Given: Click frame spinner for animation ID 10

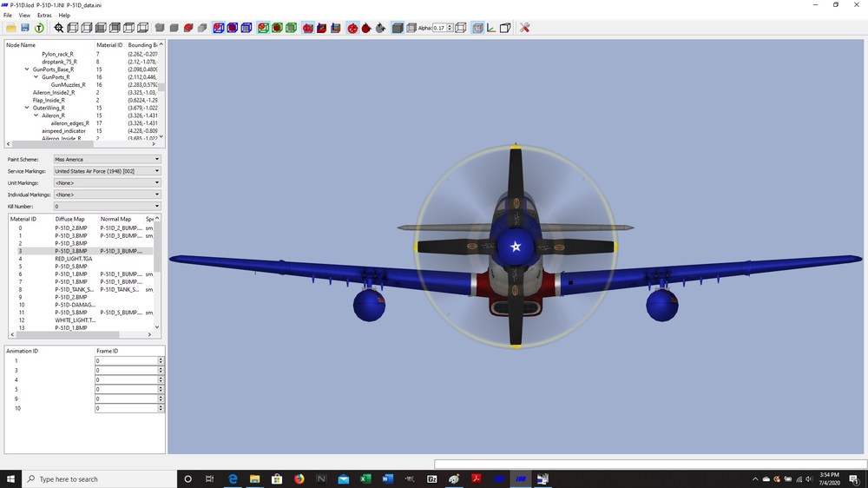Looking at the screenshot, I should point(161,408).
